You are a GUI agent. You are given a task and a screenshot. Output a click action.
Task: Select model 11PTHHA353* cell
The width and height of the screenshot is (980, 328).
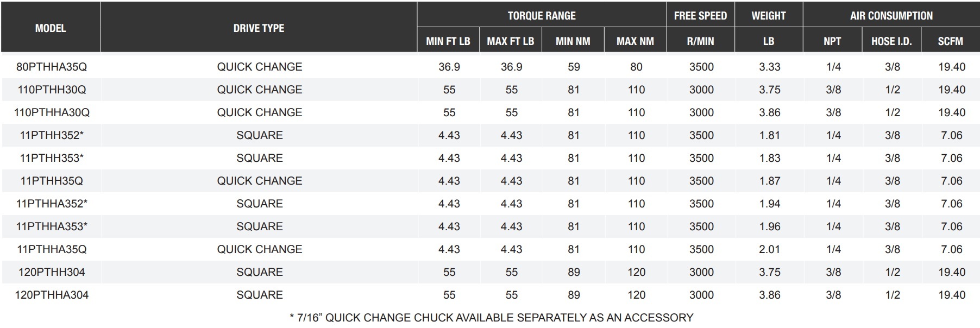click(52, 226)
